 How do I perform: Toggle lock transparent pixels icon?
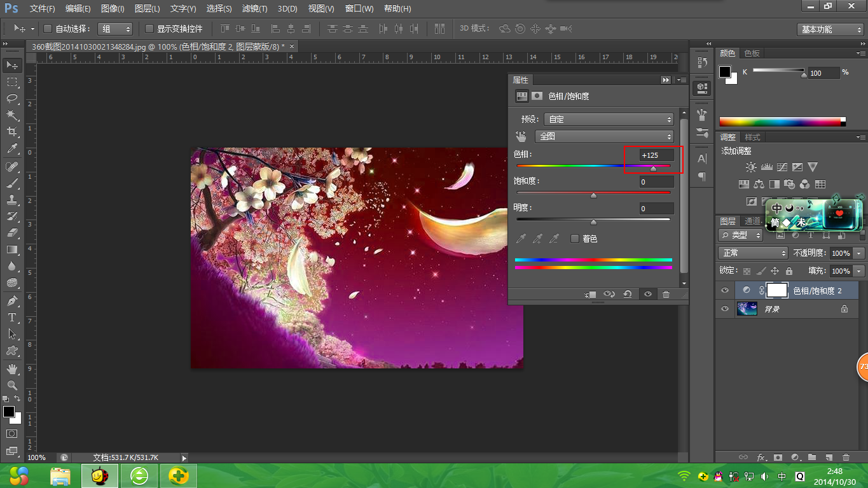[x=747, y=271]
